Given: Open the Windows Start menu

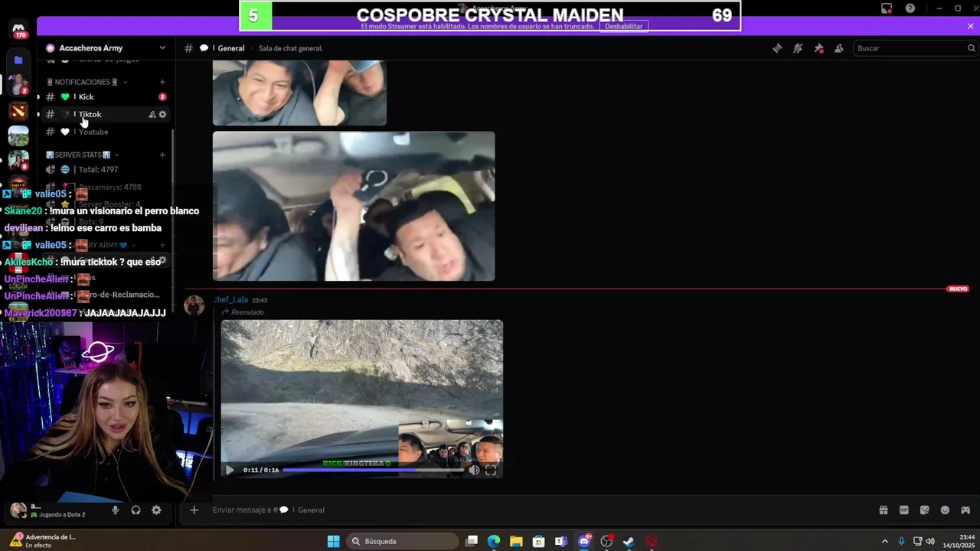Looking at the screenshot, I should coord(333,541).
